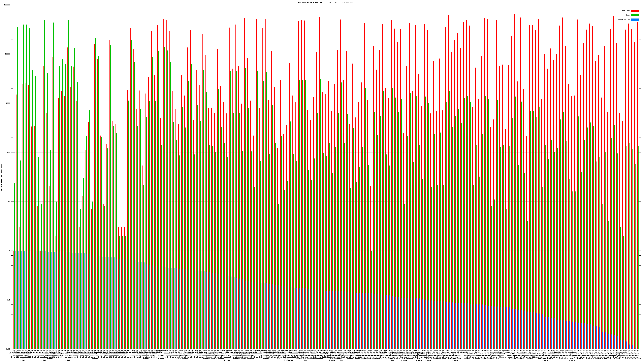Click the vertical "Message Count or Spam Score" axis label
This screenshot has height=362, width=644.
coord(1,177)
